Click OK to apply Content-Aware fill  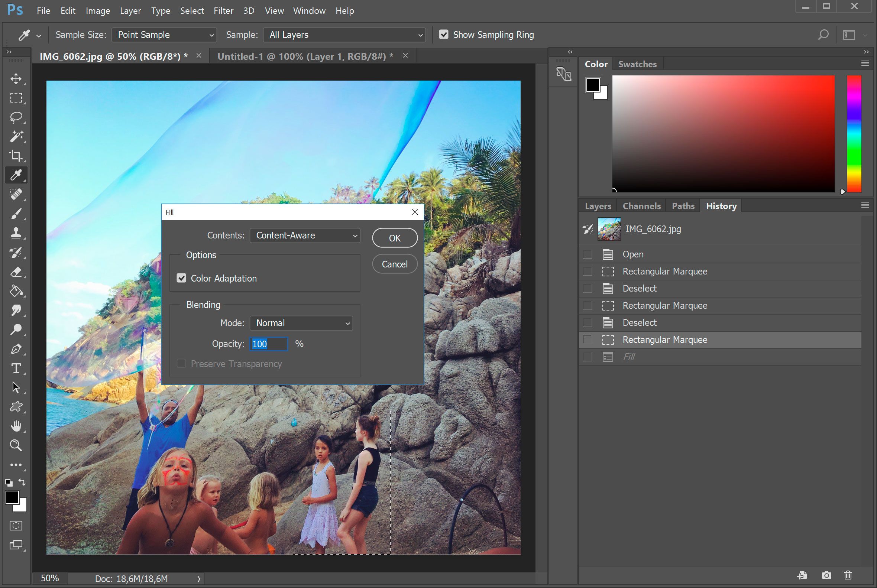[395, 238]
